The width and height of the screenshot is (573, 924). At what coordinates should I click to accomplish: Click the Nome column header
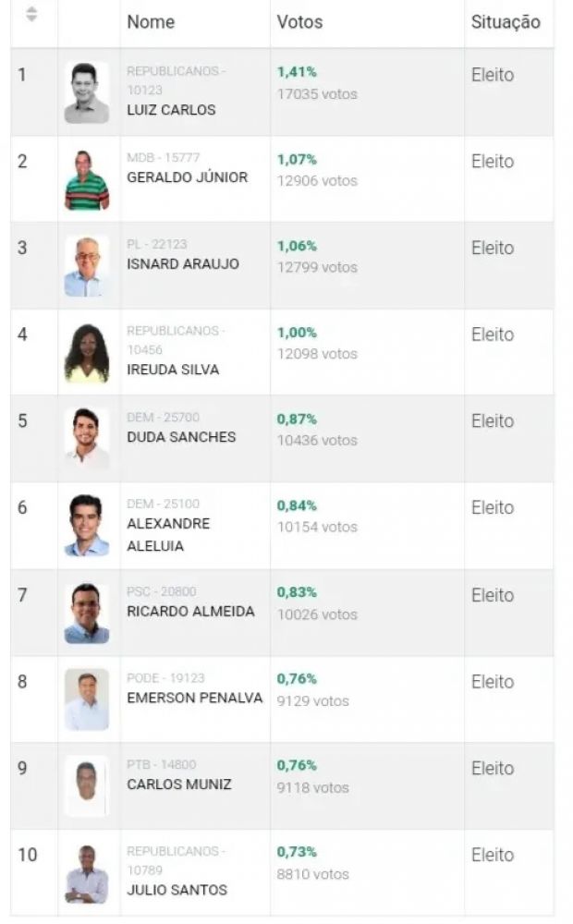coord(151,21)
